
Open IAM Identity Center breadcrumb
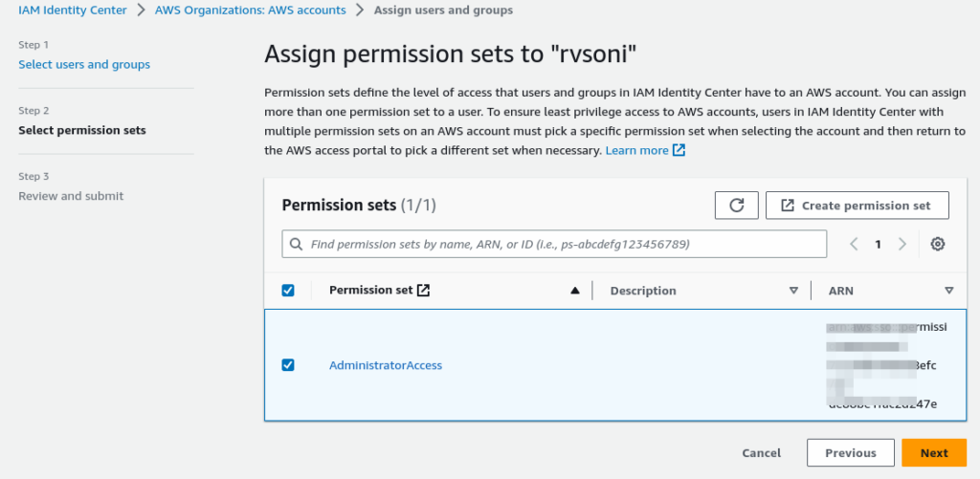pyautogui.click(x=73, y=11)
